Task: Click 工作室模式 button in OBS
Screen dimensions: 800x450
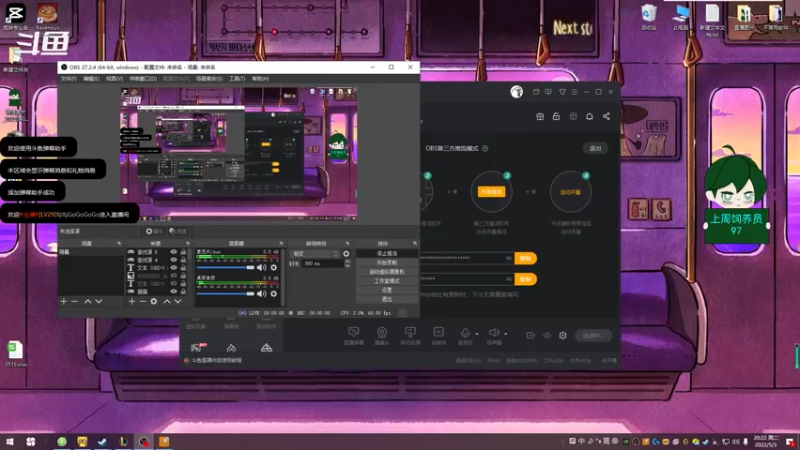Action: click(387, 281)
